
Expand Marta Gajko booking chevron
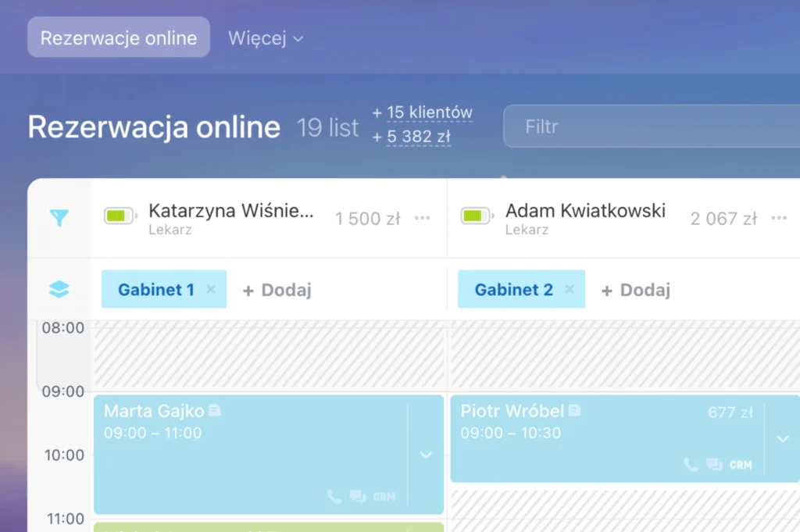(426, 455)
